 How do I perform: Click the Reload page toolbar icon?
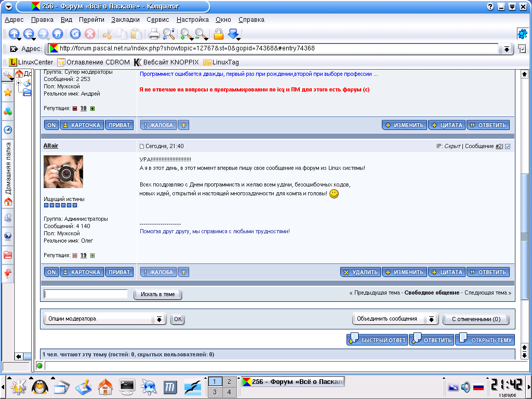click(x=75, y=34)
